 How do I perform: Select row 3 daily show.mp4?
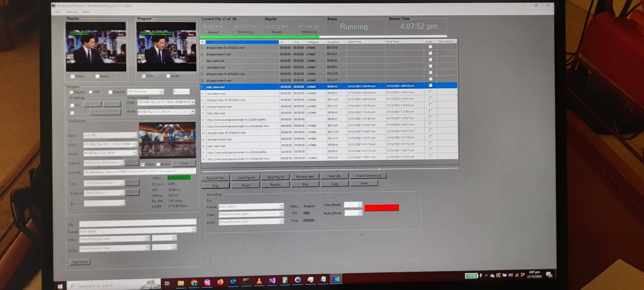coord(329,61)
